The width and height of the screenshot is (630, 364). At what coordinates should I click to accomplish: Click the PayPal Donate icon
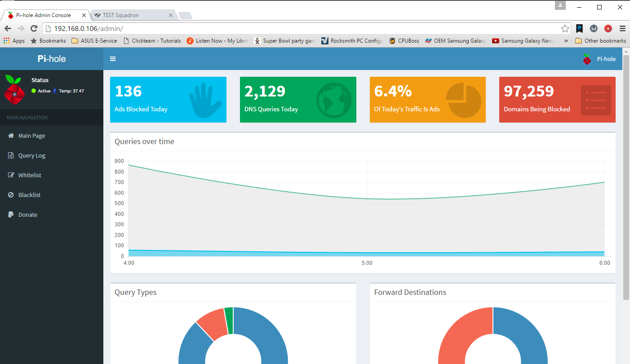11,215
